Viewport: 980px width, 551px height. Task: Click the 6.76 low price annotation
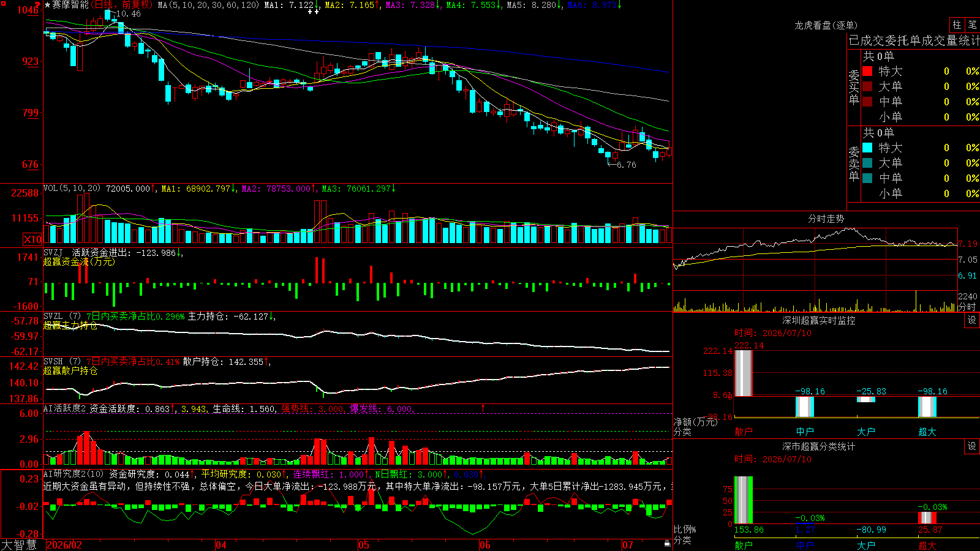(627, 165)
